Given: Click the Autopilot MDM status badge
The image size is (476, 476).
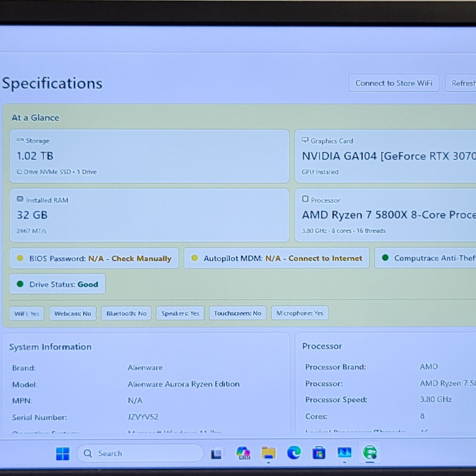Looking at the screenshot, I should pyautogui.click(x=276, y=258).
